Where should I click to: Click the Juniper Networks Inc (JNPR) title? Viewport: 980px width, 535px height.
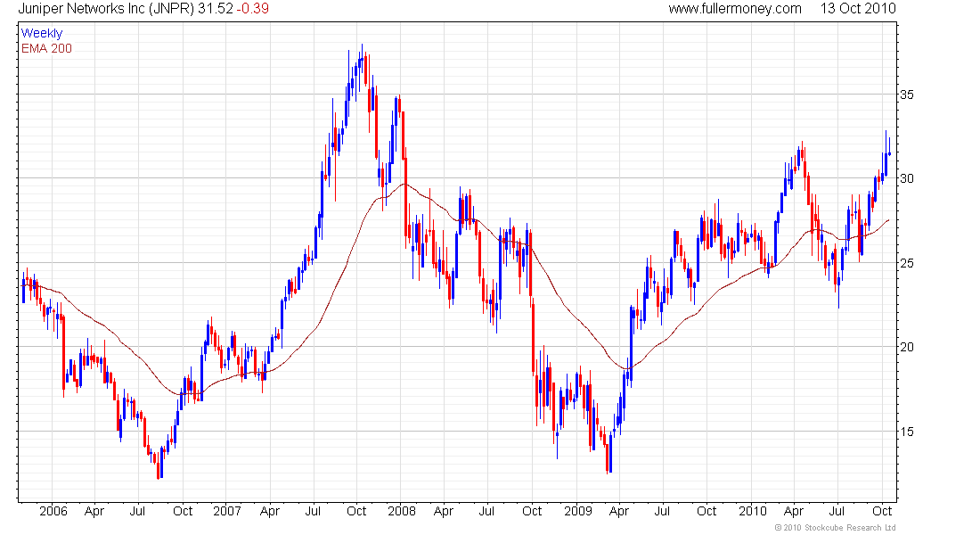[x=106, y=9]
